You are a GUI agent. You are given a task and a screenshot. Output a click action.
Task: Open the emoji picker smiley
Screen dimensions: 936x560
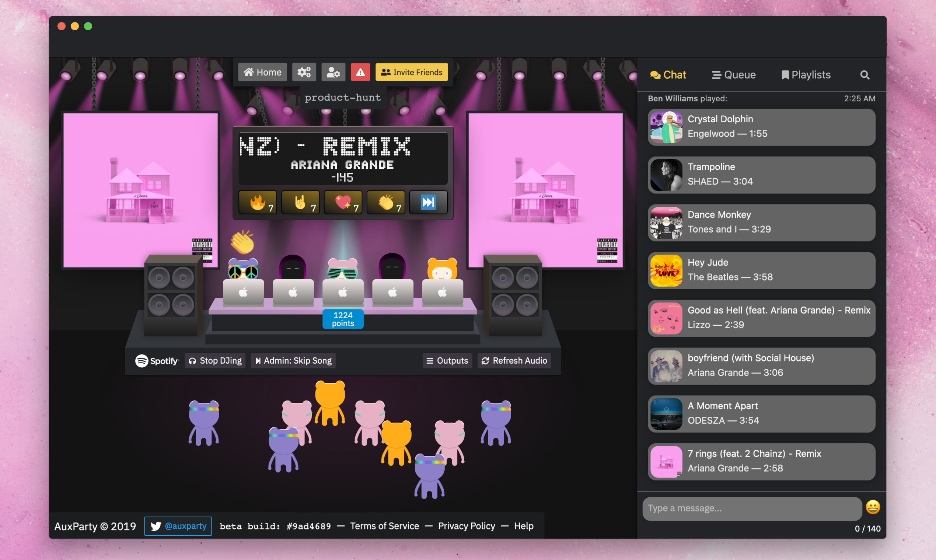pos(873,507)
